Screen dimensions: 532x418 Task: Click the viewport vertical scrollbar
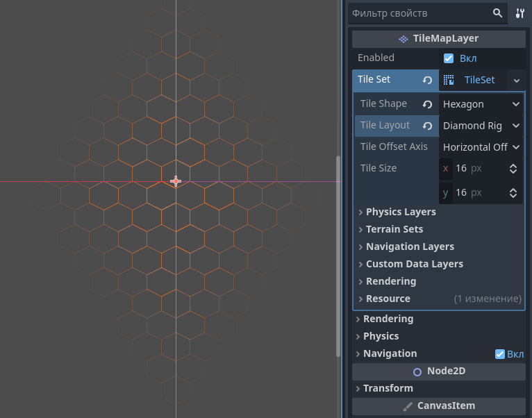[338, 256]
